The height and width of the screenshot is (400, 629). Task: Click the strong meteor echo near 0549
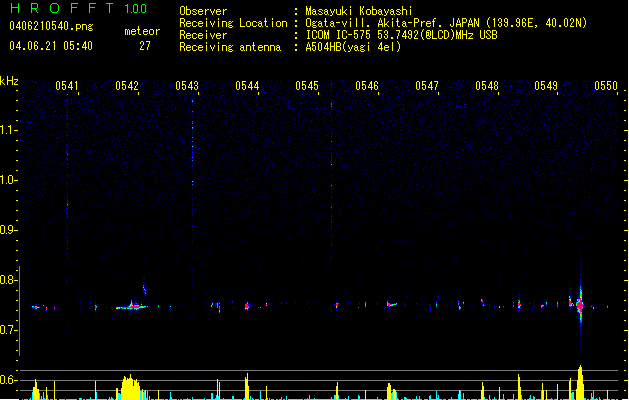[580, 305]
